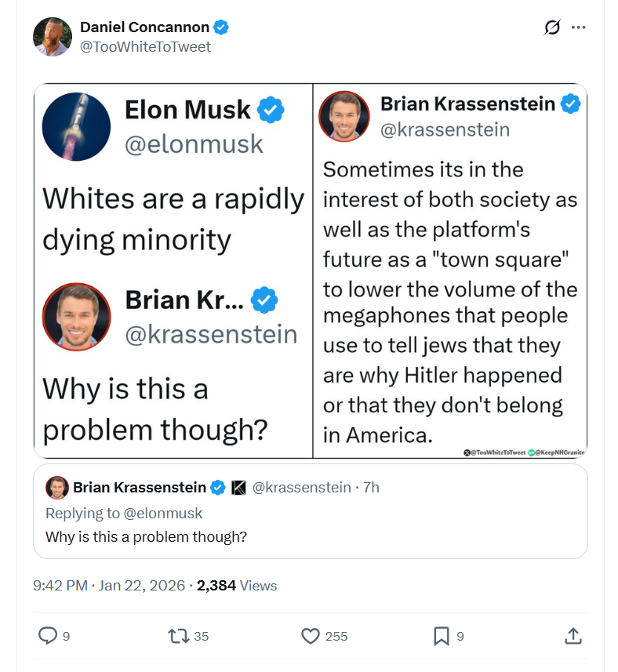Image resolution: width=618 pixels, height=672 pixels.
Task: Open the @TooWhiteToTweet handle link
Action: click(145, 47)
